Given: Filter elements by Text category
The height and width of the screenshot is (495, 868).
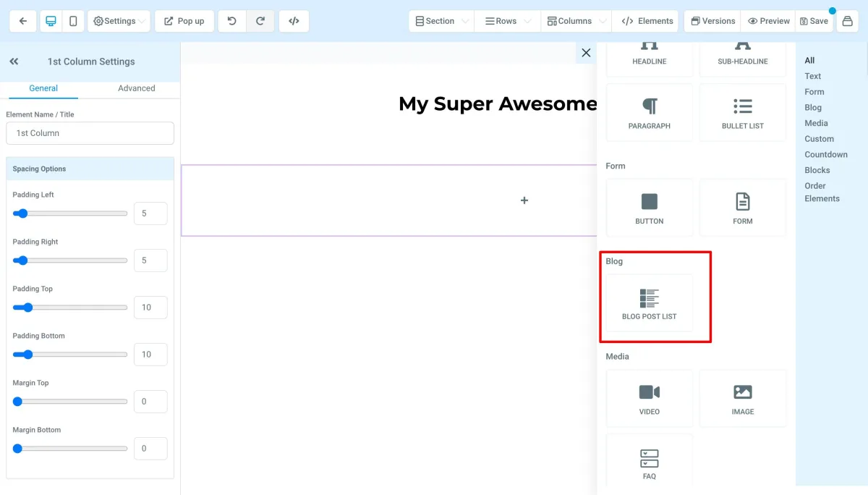Looking at the screenshot, I should point(813,76).
